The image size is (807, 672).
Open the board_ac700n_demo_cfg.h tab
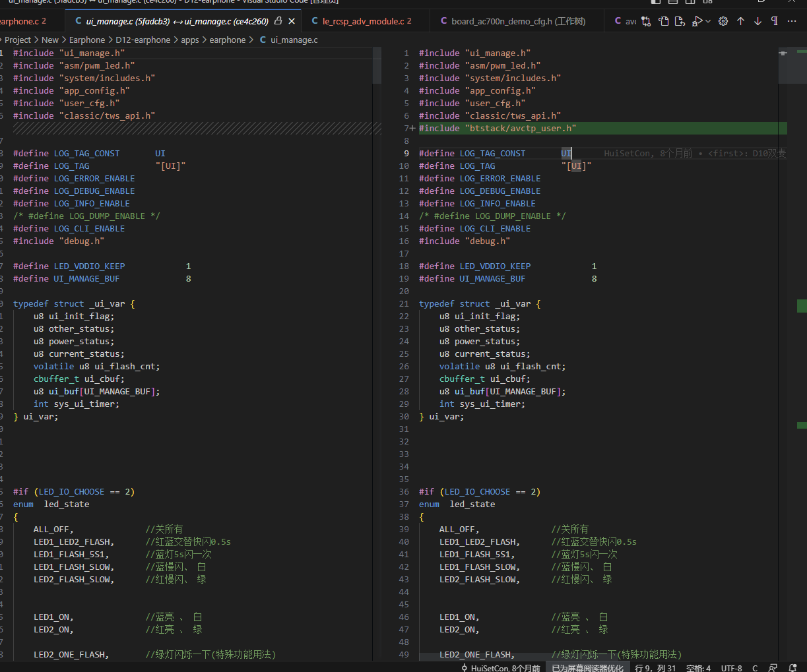point(518,21)
